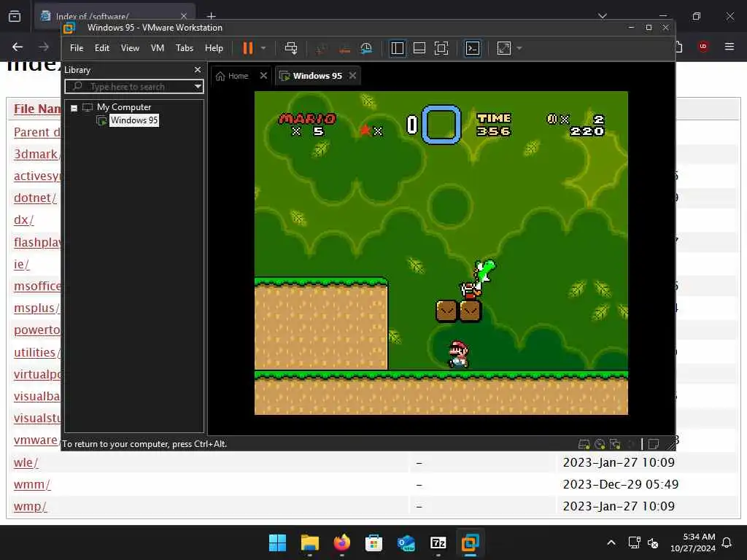The height and width of the screenshot is (560, 747).
Task: Open Outlook from the taskbar
Action: click(x=406, y=542)
